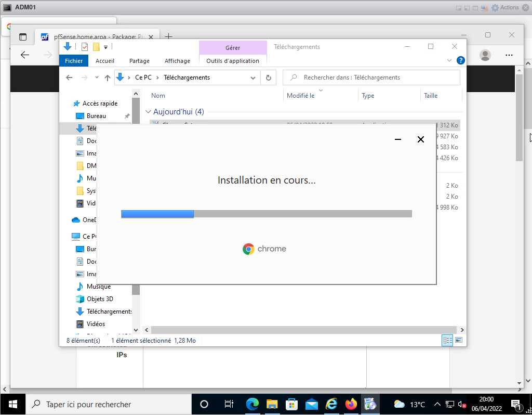Open Internet Explorer from the taskbar
Screen dimensions: 532x415
click(331, 404)
